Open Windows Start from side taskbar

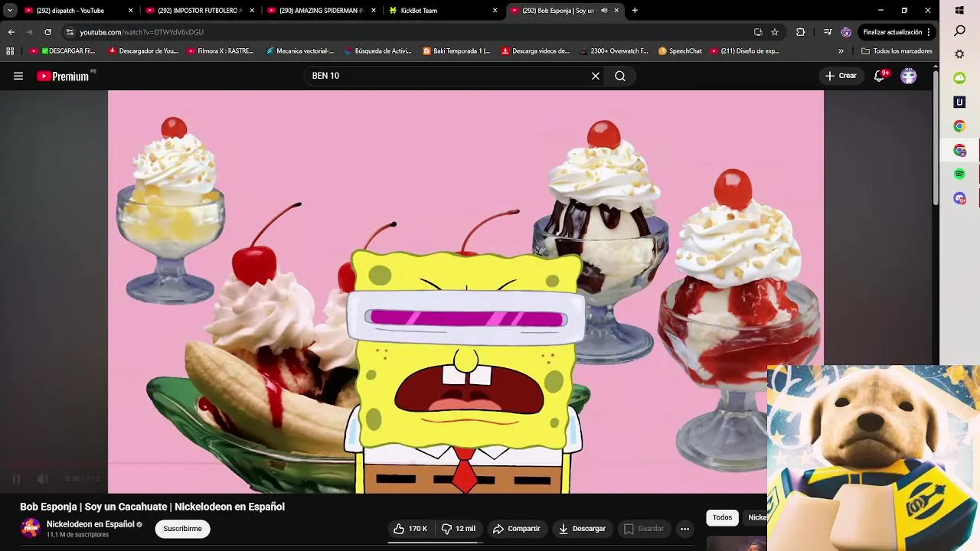point(959,11)
